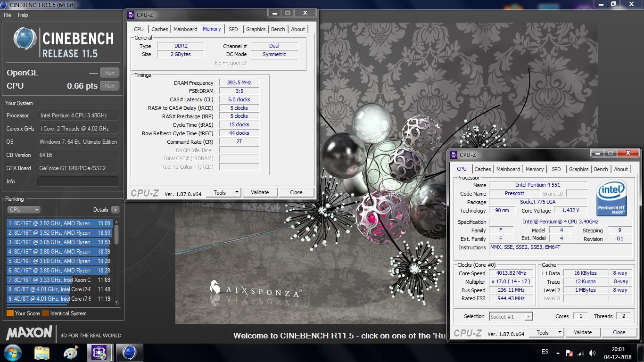644x362 pixels.
Task: Click CPU-Z title icon of memory window
Action: (131, 15)
